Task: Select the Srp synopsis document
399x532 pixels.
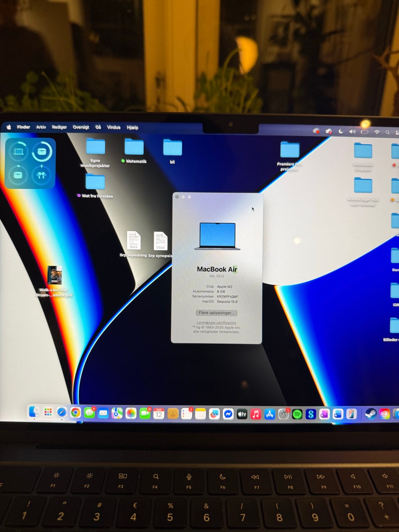Action: pyautogui.click(x=160, y=244)
